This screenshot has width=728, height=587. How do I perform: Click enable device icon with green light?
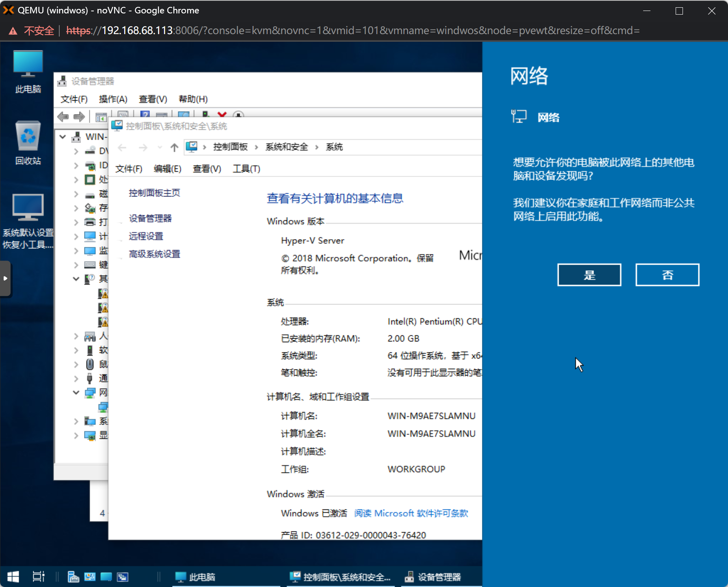[x=205, y=114]
